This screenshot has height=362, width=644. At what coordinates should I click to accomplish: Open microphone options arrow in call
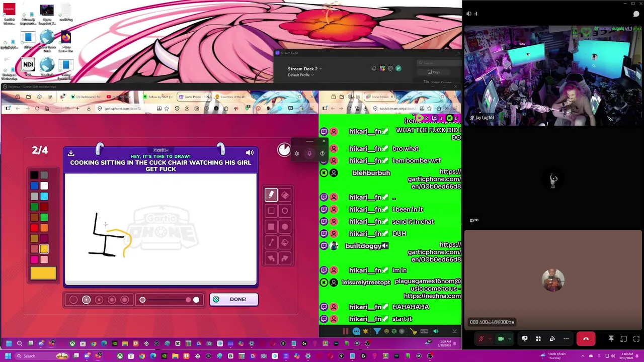tap(490, 339)
